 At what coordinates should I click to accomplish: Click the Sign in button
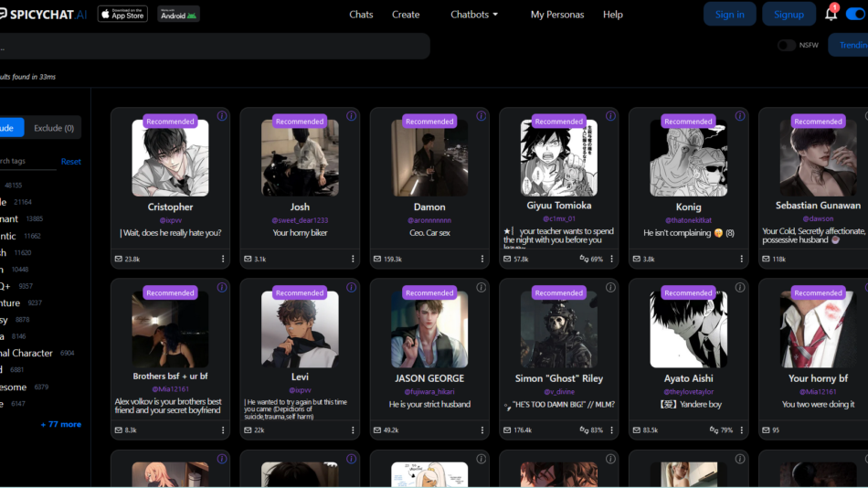click(x=729, y=14)
